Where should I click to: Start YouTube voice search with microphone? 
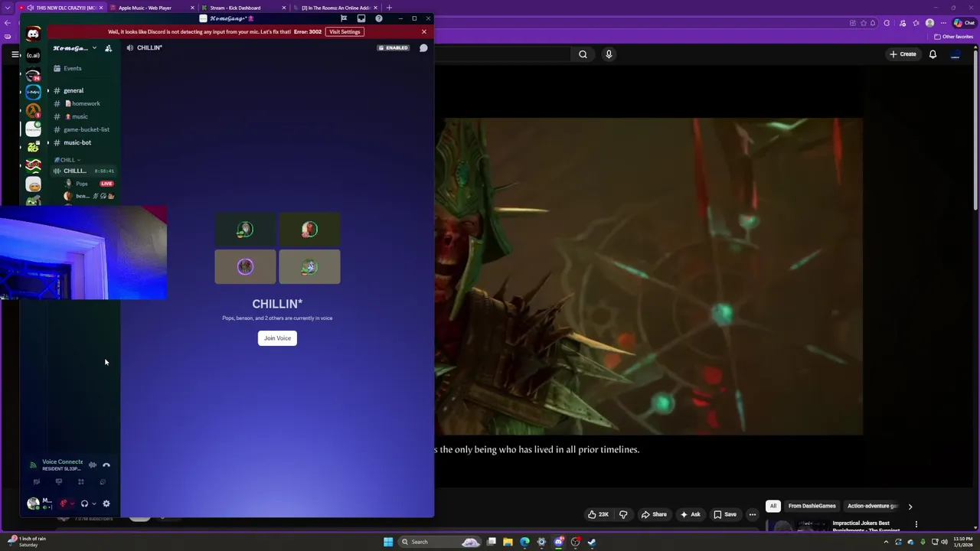609,54
